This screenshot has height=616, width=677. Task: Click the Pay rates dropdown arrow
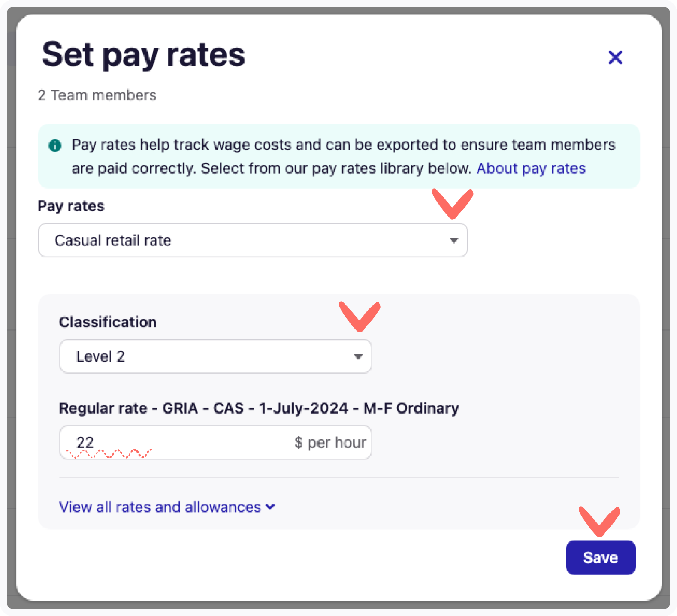[453, 241]
